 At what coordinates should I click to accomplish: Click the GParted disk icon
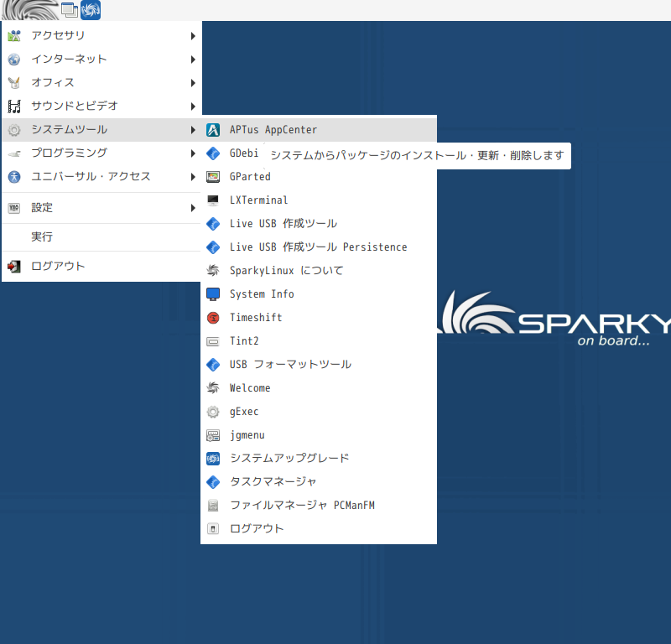click(213, 177)
